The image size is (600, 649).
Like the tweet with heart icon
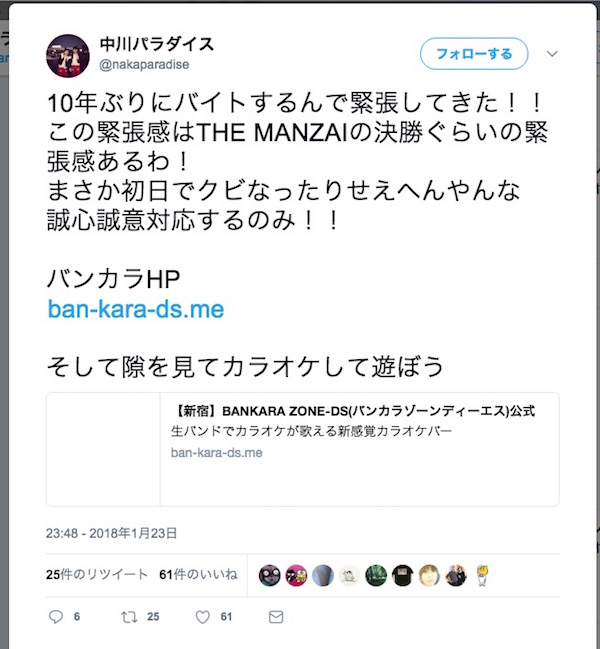click(202, 617)
